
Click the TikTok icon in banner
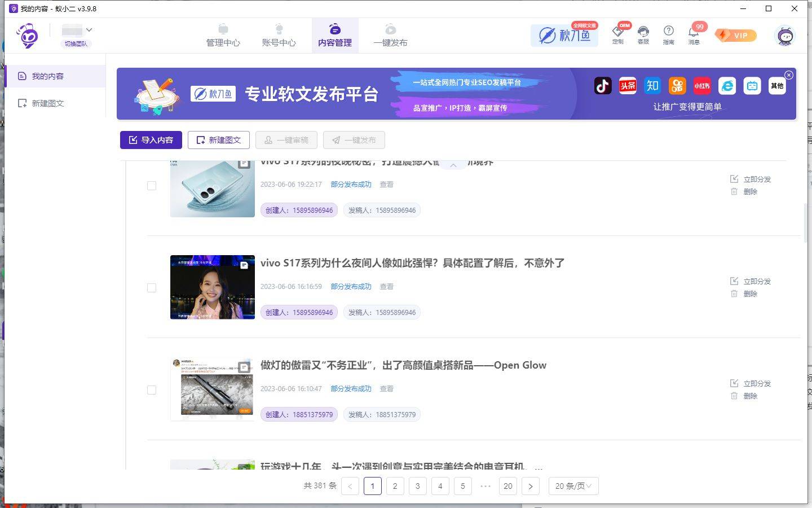click(603, 86)
